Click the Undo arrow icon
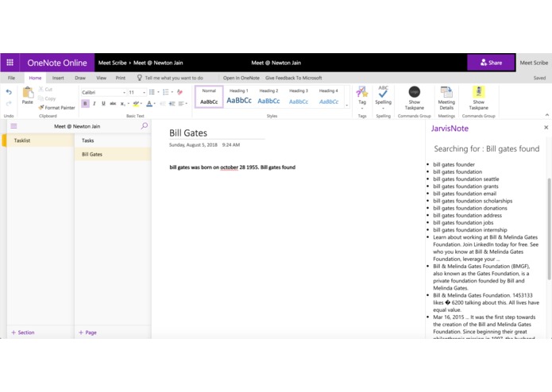This screenshot has height=392, width=552. (9, 92)
